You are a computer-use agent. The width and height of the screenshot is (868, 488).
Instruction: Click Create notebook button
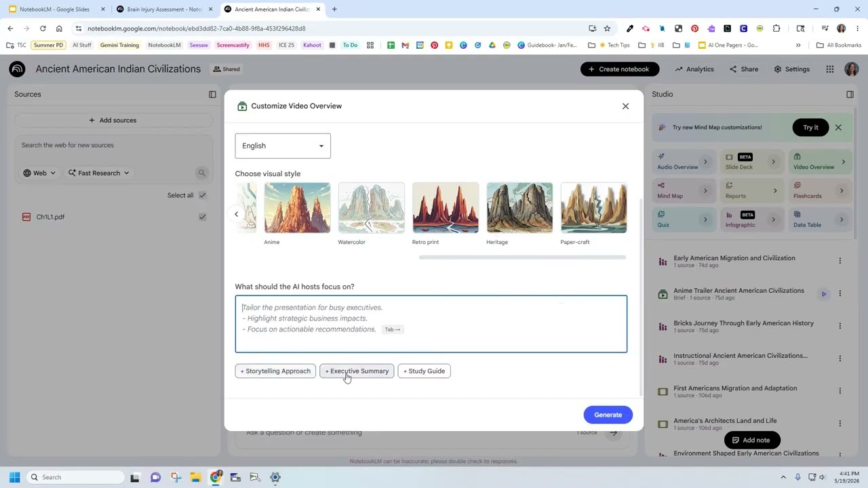pos(620,69)
